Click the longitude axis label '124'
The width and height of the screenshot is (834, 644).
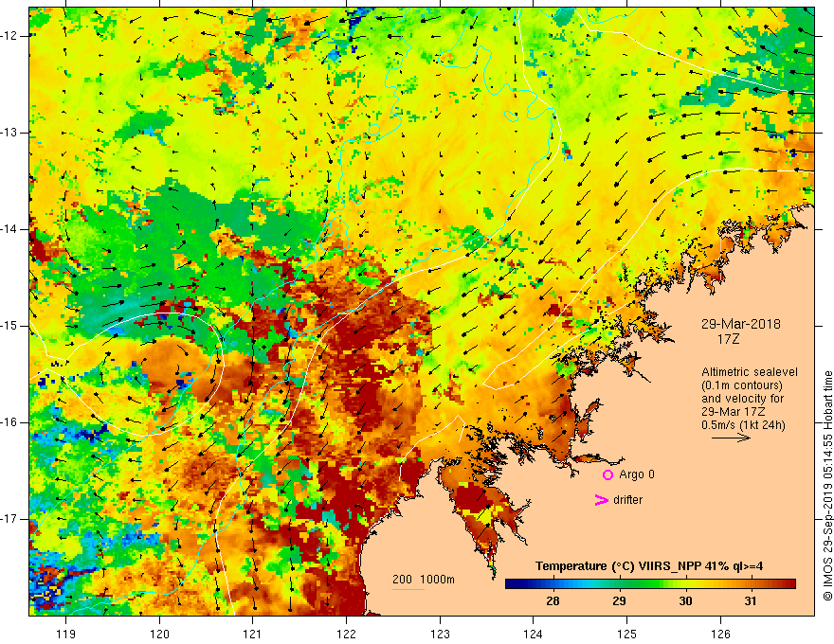click(x=533, y=634)
